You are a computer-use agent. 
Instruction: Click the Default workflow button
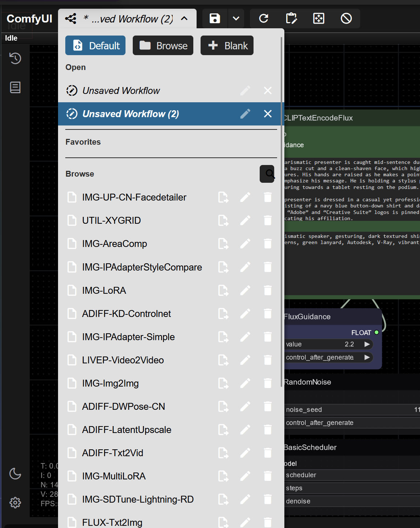[95, 45]
